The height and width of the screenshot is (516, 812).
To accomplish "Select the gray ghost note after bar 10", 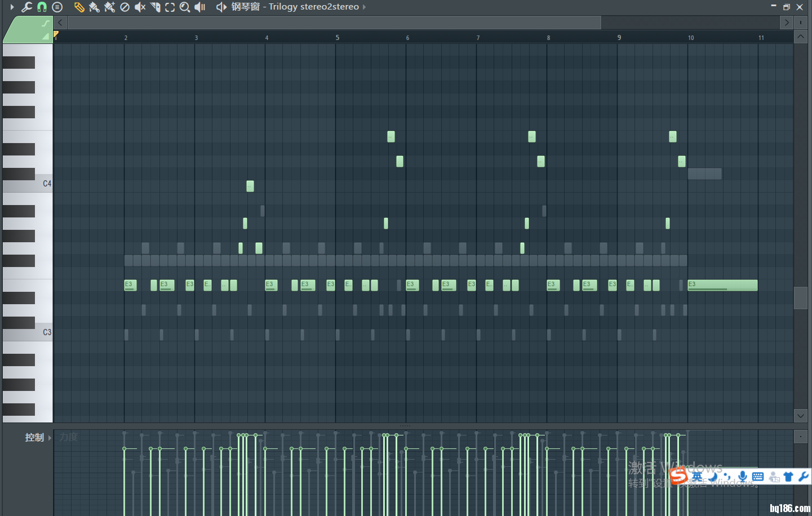I will (x=704, y=174).
